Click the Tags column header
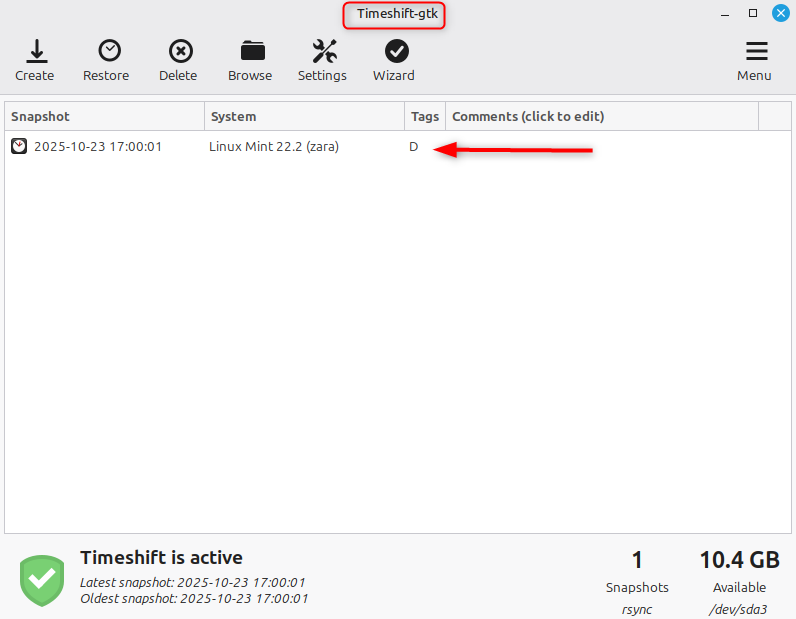Screen dimensions: 796x619 point(425,116)
